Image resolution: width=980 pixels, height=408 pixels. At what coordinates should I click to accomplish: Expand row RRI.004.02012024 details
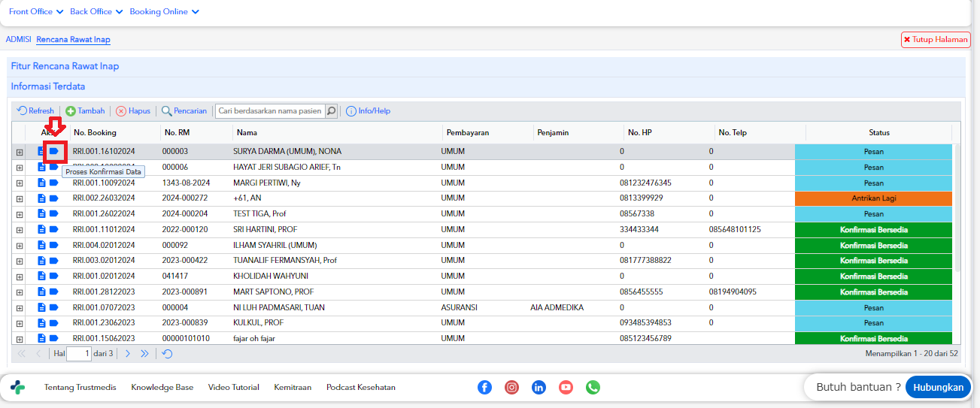tap(20, 245)
